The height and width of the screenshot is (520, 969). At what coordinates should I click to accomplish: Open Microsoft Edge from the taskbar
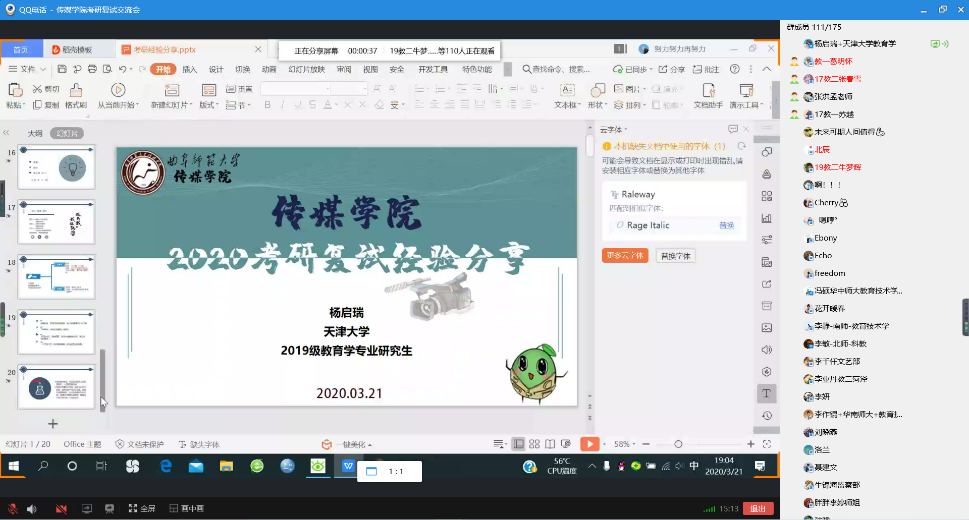[x=166, y=466]
